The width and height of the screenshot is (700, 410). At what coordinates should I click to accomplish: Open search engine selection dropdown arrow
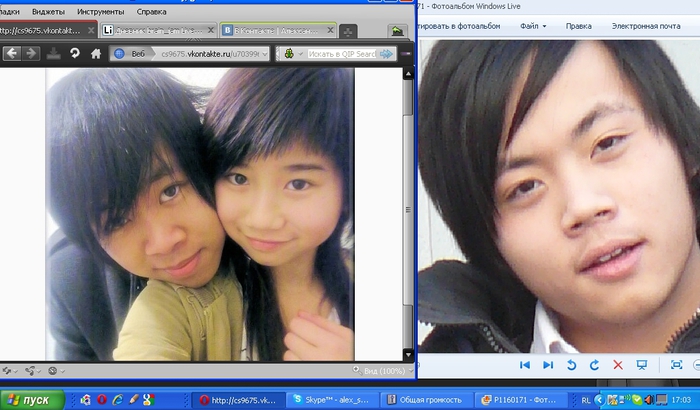coord(300,54)
